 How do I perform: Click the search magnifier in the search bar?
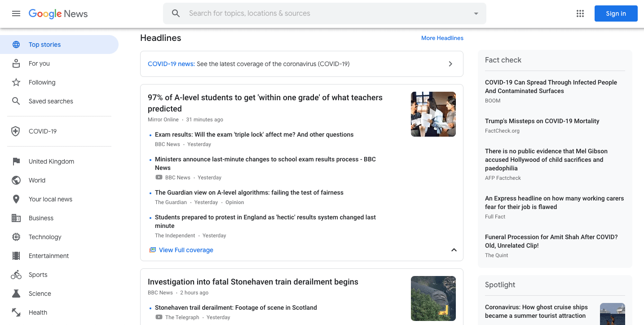176,13
